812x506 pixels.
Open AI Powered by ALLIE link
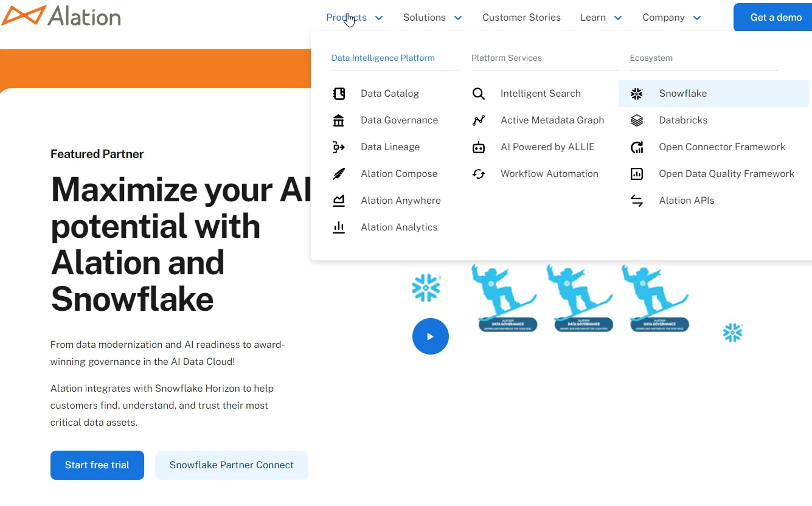coord(547,147)
